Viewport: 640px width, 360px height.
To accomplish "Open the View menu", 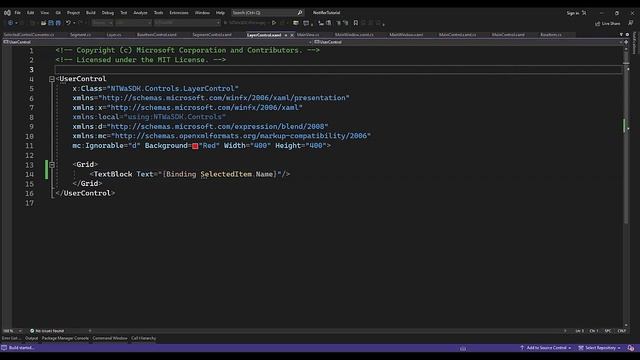I will point(44,13).
